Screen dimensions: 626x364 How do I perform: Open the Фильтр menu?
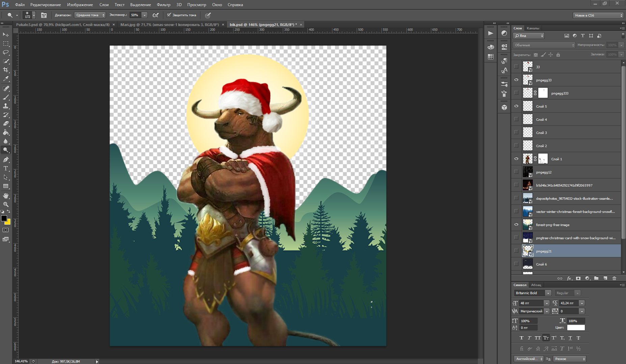(164, 5)
